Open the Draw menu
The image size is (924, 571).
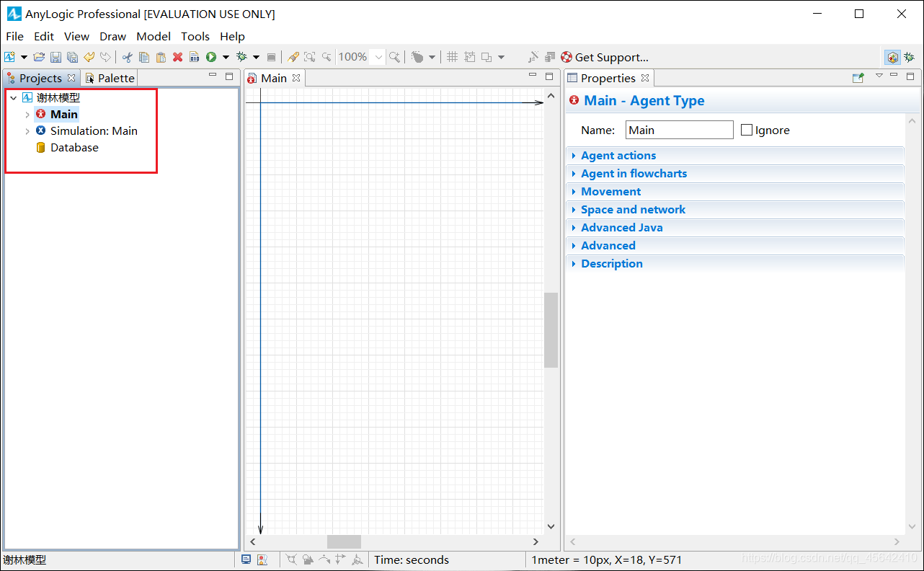(113, 36)
